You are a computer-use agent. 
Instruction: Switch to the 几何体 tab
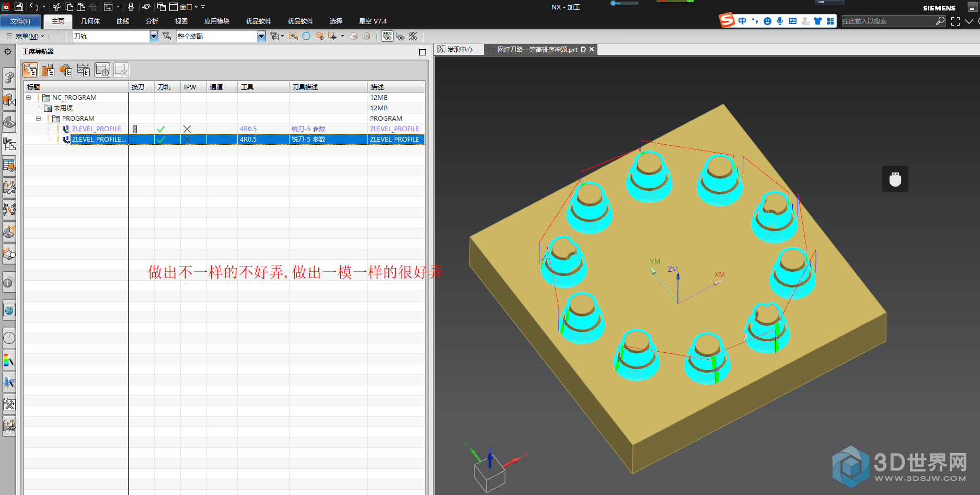click(90, 21)
